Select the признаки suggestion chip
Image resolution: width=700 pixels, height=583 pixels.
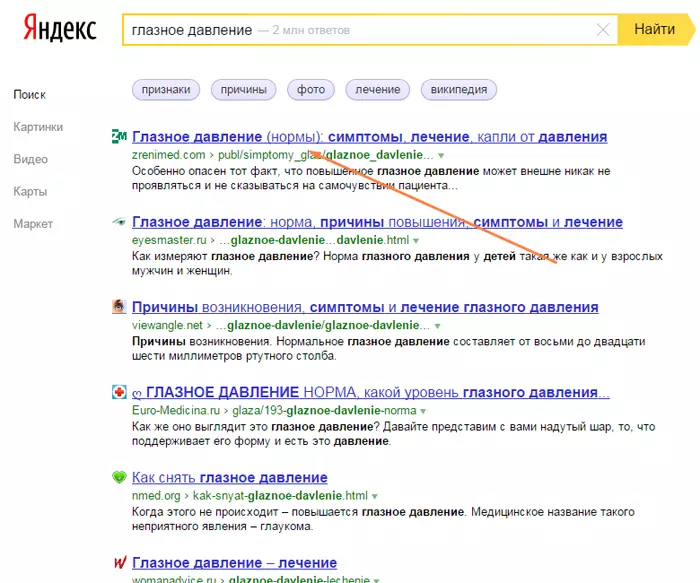point(166,90)
